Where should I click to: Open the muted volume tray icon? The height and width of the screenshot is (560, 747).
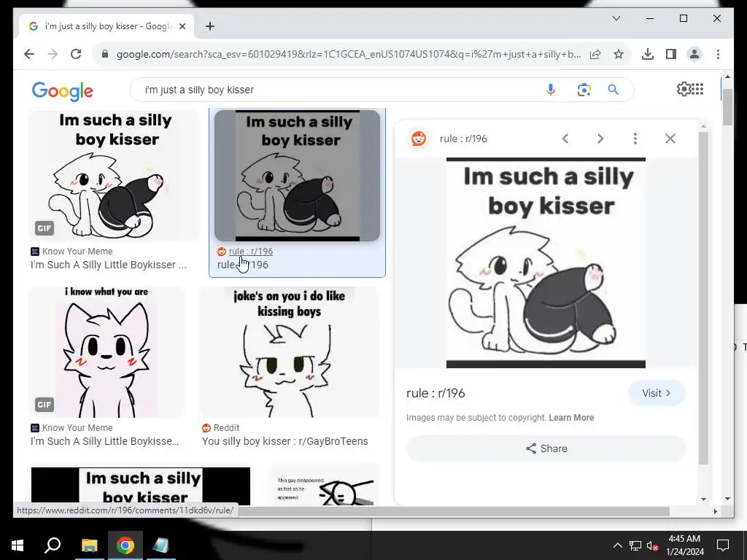(x=653, y=545)
